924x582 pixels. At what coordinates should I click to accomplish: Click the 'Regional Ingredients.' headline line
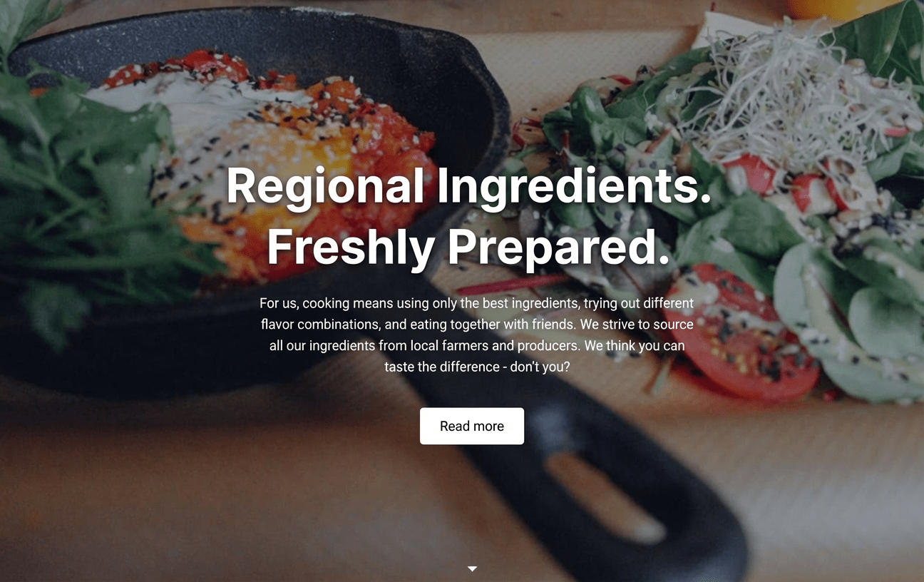(469, 187)
